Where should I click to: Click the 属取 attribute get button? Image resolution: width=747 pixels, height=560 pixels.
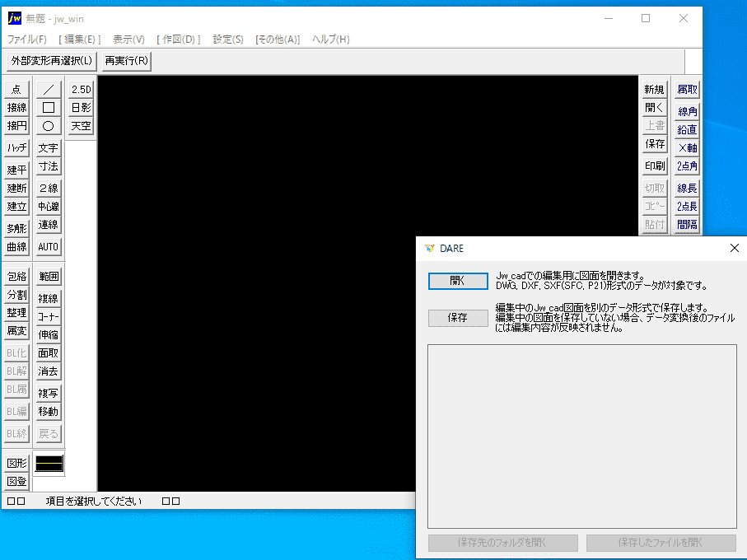click(687, 89)
